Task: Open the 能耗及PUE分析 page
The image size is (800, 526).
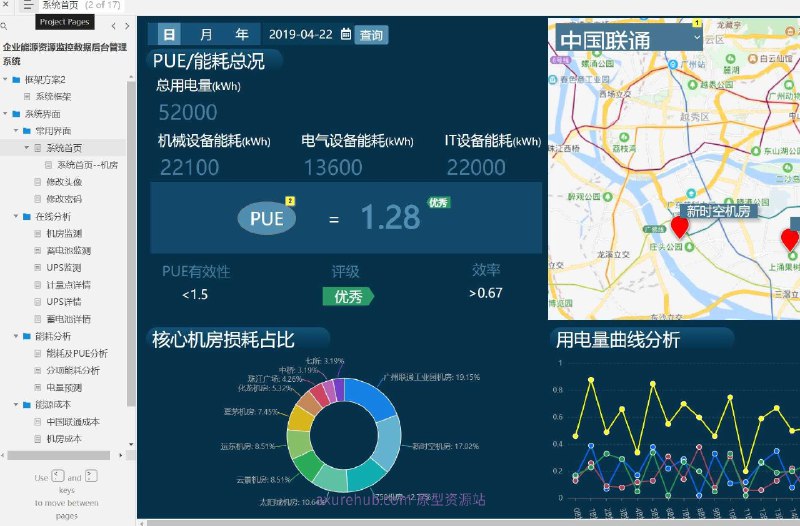Action: coord(77,353)
